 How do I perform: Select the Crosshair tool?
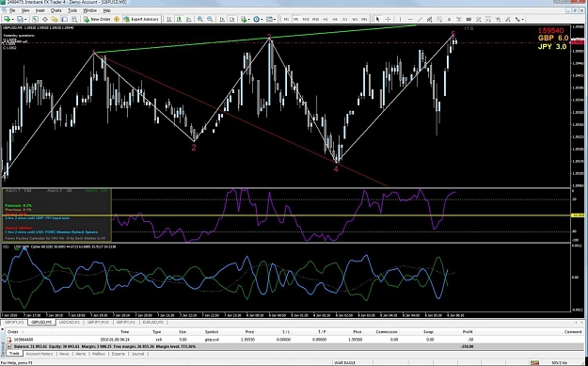[x=388, y=19]
